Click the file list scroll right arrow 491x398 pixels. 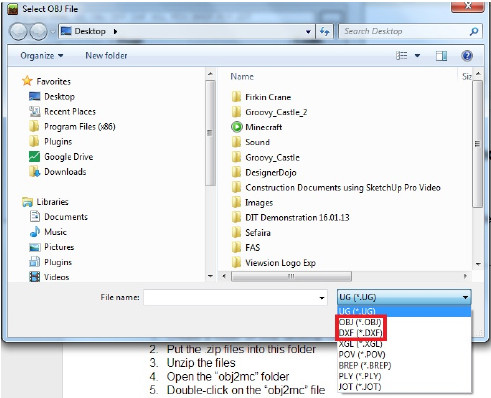click(465, 276)
